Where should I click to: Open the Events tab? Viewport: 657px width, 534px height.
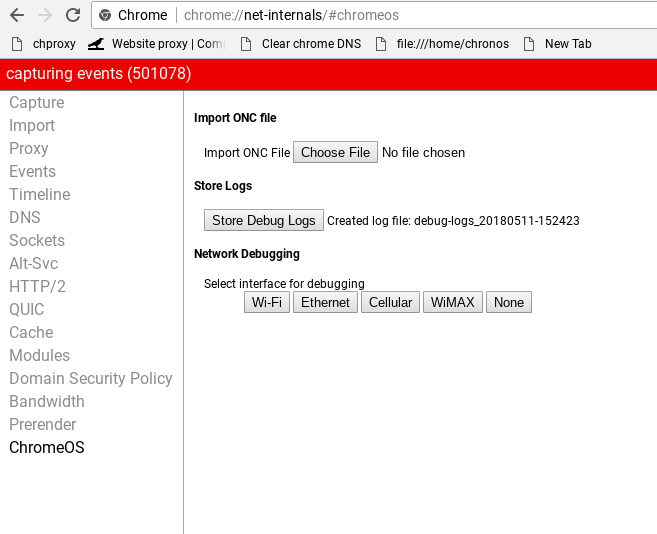[x=32, y=171]
